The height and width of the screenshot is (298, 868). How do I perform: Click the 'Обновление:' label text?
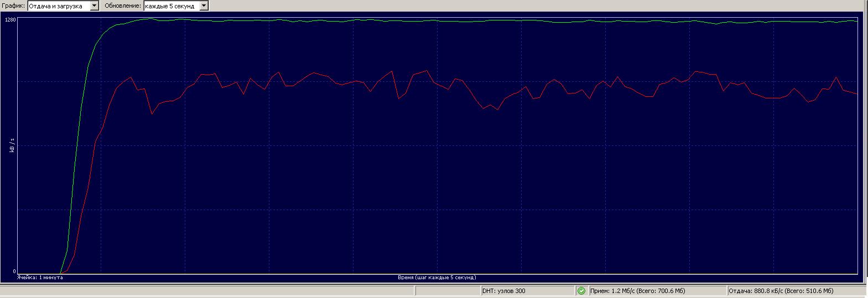point(123,6)
